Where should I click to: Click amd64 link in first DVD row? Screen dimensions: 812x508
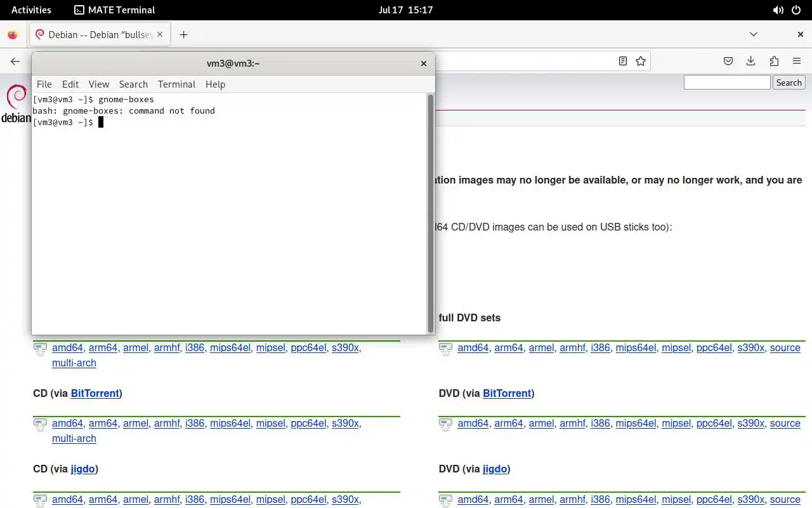473,347
